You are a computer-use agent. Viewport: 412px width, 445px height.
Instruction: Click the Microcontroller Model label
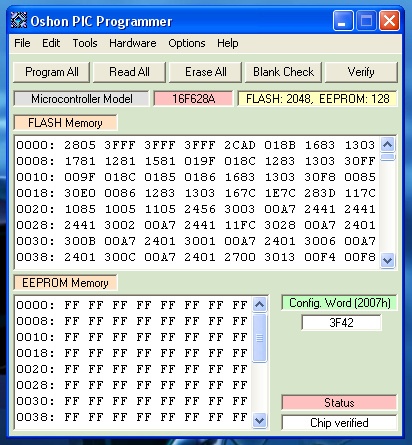click(82, 99)
